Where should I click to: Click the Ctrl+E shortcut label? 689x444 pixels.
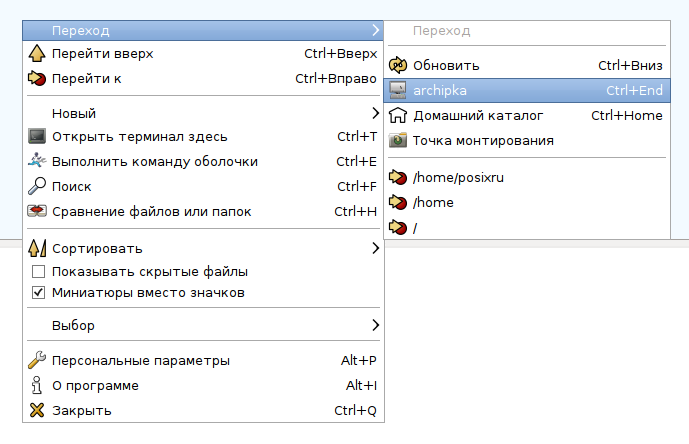coord(356,162)
